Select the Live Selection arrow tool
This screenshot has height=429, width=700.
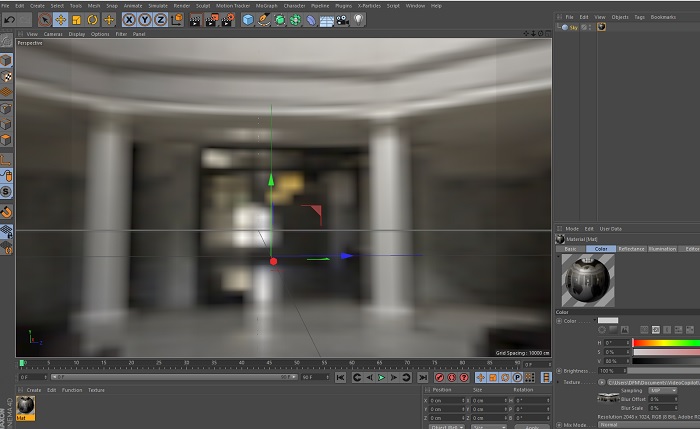point(45,20)
